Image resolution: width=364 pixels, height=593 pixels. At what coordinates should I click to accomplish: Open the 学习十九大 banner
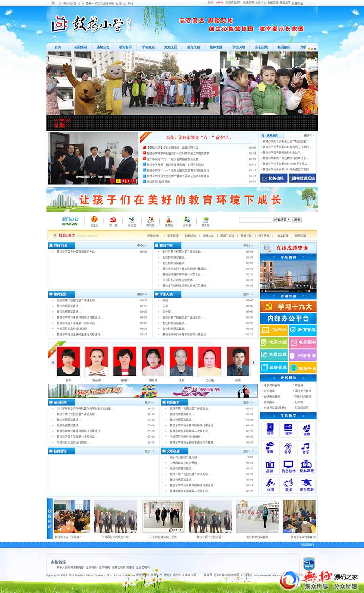tap(288, 307)
